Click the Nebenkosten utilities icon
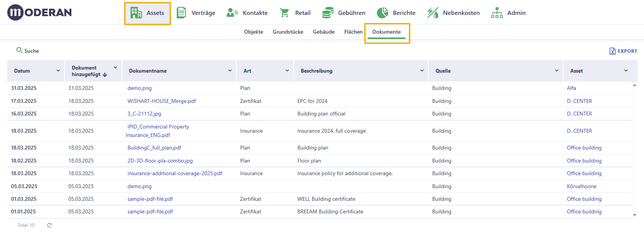 tap(433, 13)
